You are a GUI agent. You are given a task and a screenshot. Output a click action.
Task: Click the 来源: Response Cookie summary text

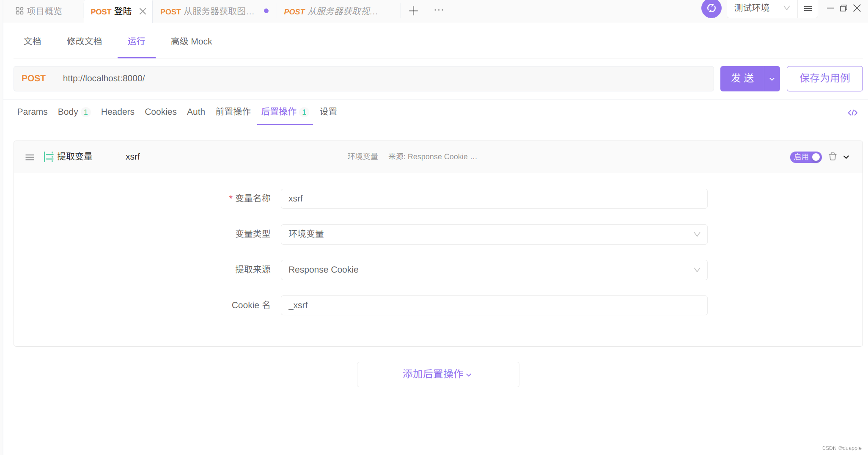point(432,157)
